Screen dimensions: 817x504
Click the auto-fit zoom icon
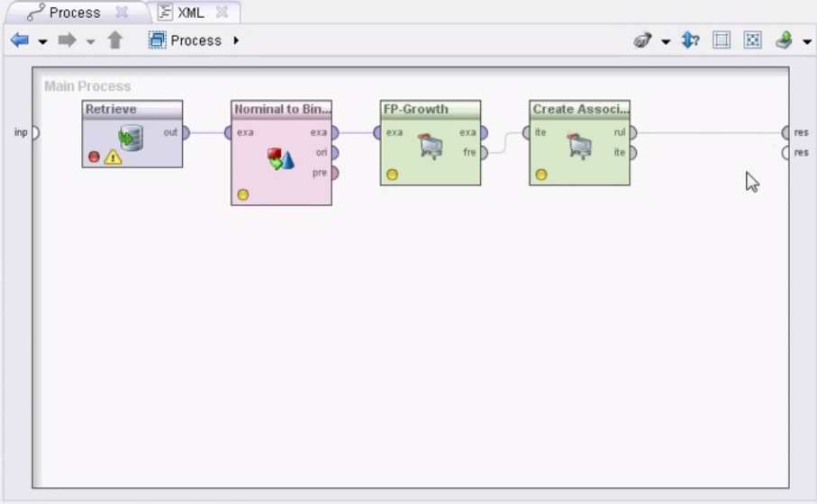click(x=752, y=40)
